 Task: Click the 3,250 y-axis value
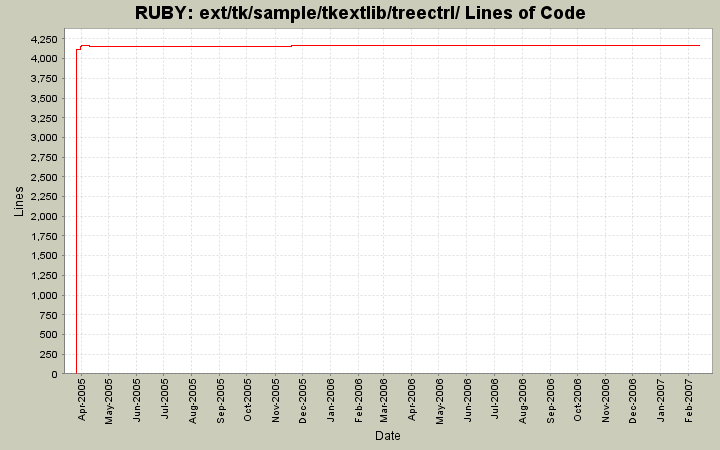[44, 118]
